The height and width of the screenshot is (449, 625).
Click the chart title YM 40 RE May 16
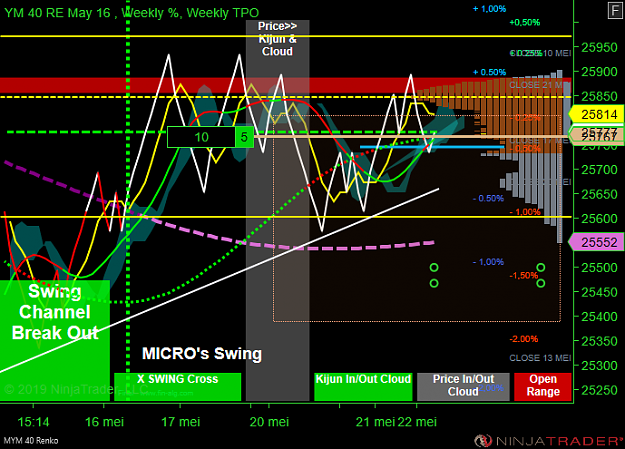57,13
